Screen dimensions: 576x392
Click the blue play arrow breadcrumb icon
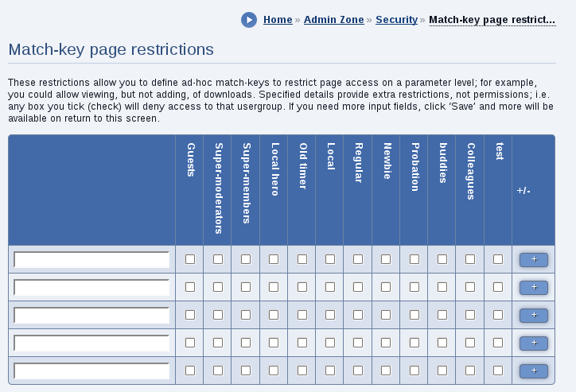coord(249,20)
